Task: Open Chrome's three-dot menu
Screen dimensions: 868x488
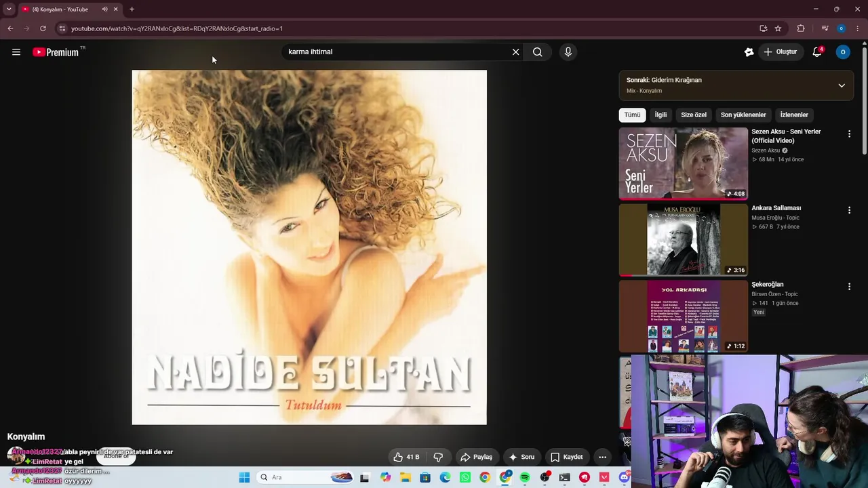Action: point(858,28)
